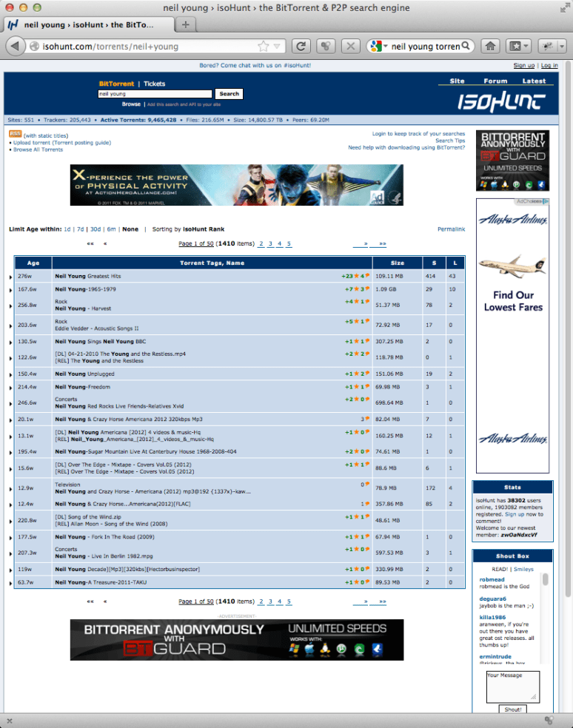The image size is (573, 728).
Task: Click the stop loading X button
Action: click(350, 46)
